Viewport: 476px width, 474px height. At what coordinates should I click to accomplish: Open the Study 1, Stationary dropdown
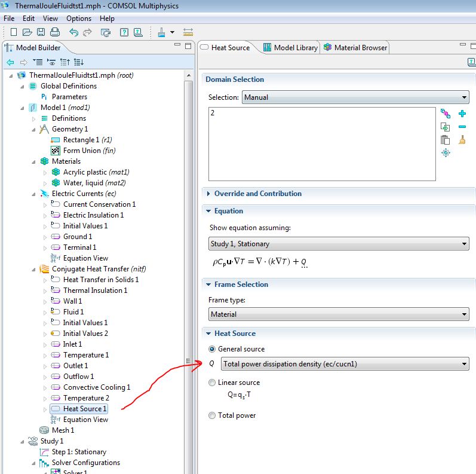339,244
